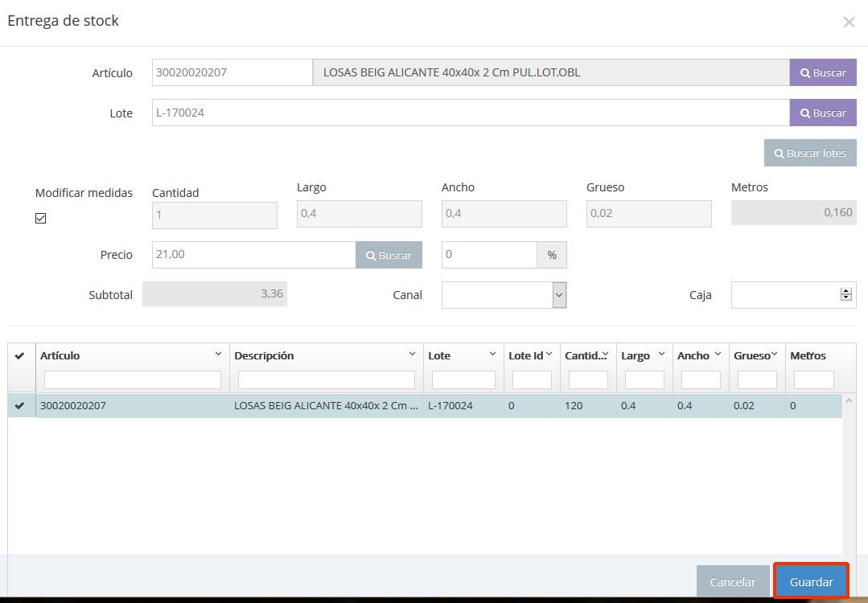Click Lote Id column filter box
Image resolution: width=868 pixels, height=603 pixels.
click(x=532, y=380)
